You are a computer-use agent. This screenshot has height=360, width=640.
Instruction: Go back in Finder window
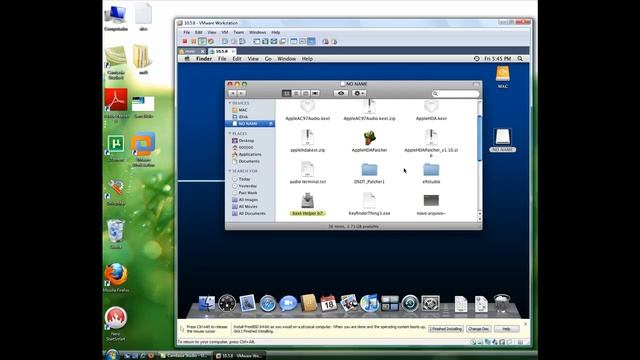tap(233, 93)
